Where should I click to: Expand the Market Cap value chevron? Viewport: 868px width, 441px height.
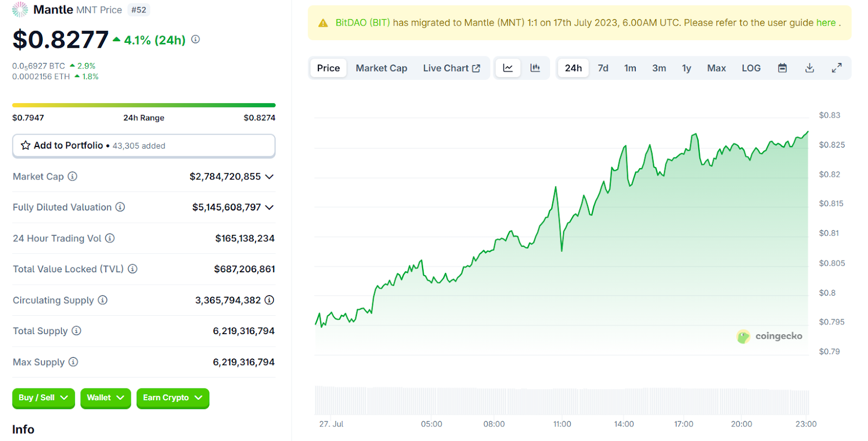[270, 177]
